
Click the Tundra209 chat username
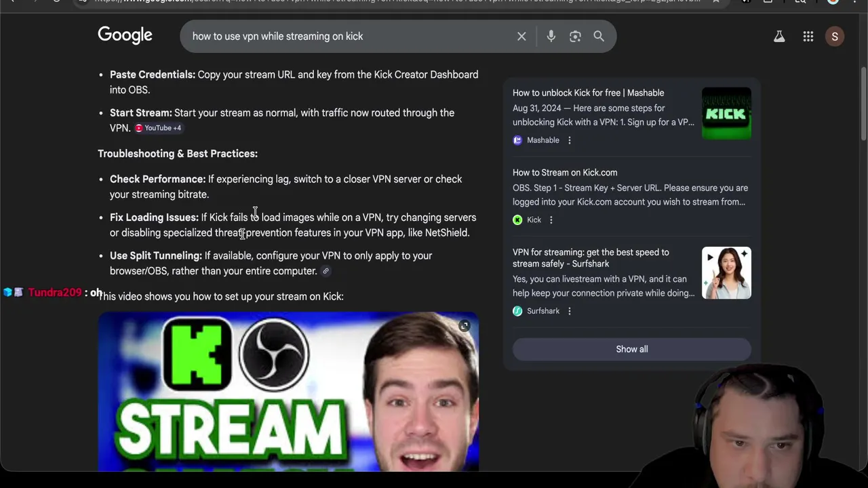coord(55,293)
